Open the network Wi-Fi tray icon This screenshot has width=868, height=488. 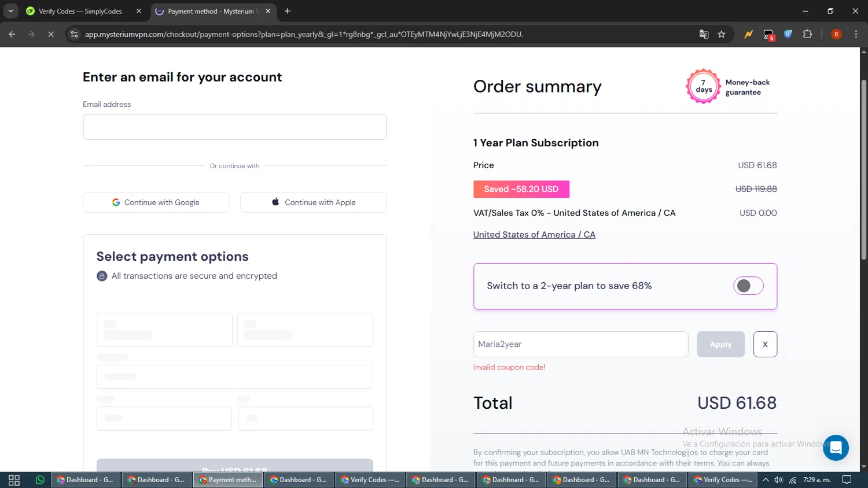point(793,480)
